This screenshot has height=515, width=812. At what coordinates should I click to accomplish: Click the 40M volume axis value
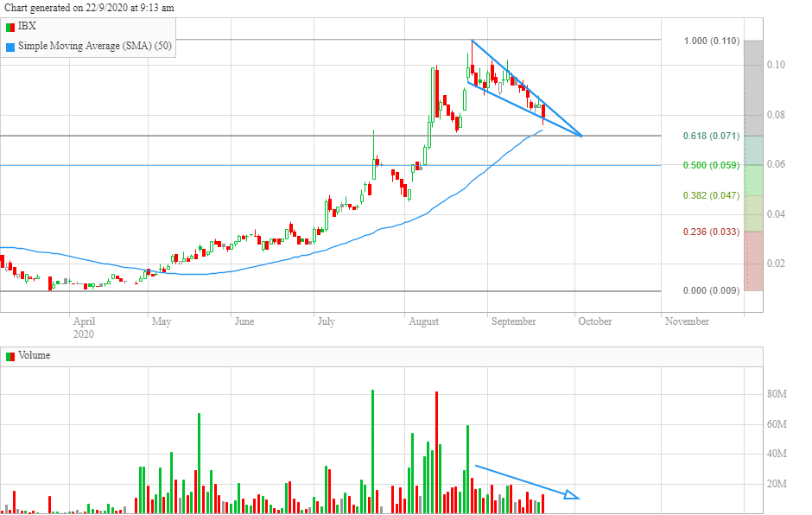(x=777, y=454)
